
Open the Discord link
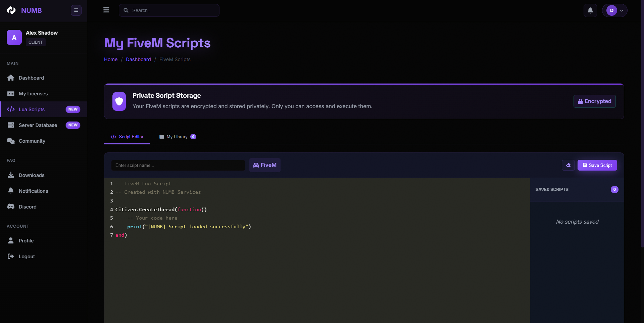44,207
